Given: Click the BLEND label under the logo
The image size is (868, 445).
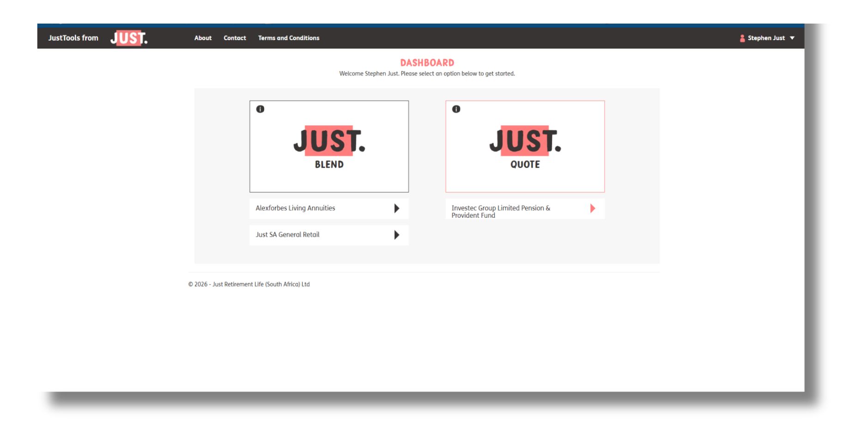Looking at the screenshot, I should 329,165.
